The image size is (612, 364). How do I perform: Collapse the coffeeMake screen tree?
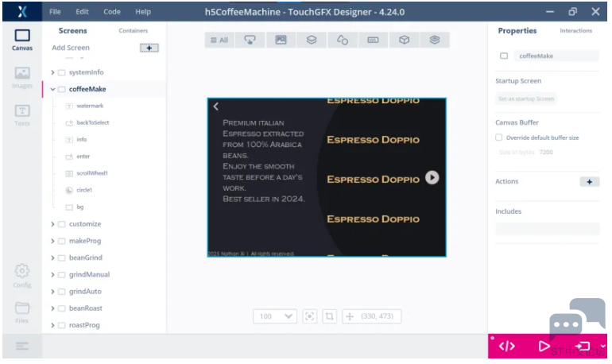coord(52,89)
